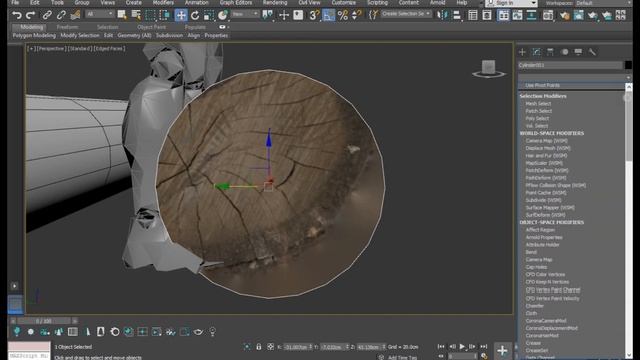Open the Scene Explorer icon
This screenshot has width=640, height=360.
(473, 16)
